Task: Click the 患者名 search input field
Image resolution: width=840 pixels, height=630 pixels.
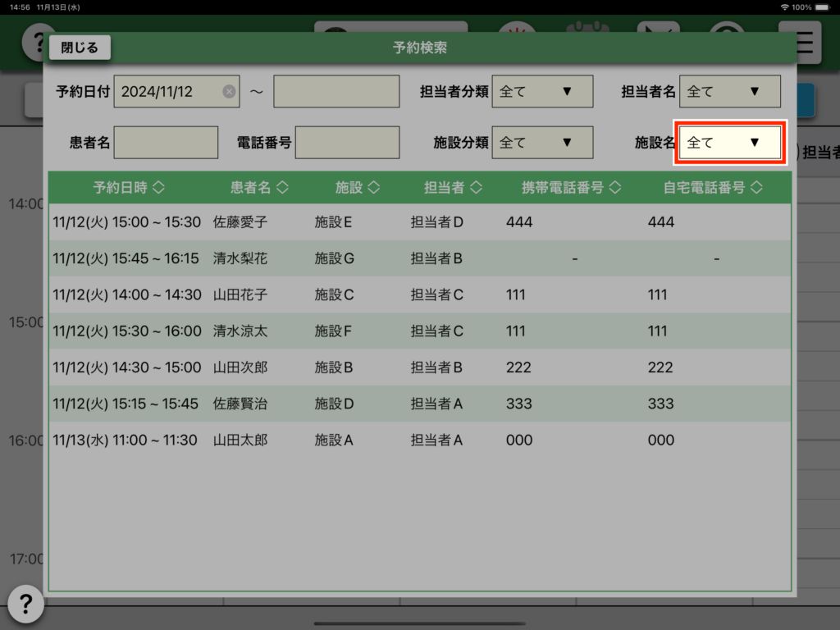Action: 167,143
